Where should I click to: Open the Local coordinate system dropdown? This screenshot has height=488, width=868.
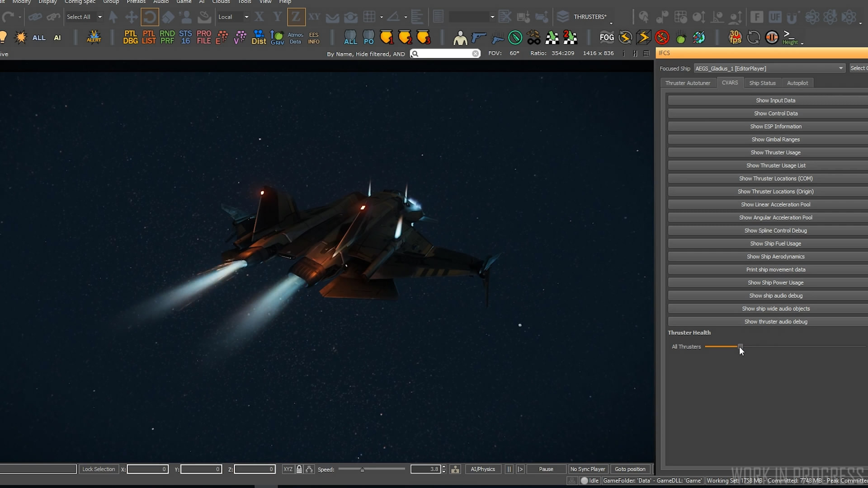pos(233,17)
